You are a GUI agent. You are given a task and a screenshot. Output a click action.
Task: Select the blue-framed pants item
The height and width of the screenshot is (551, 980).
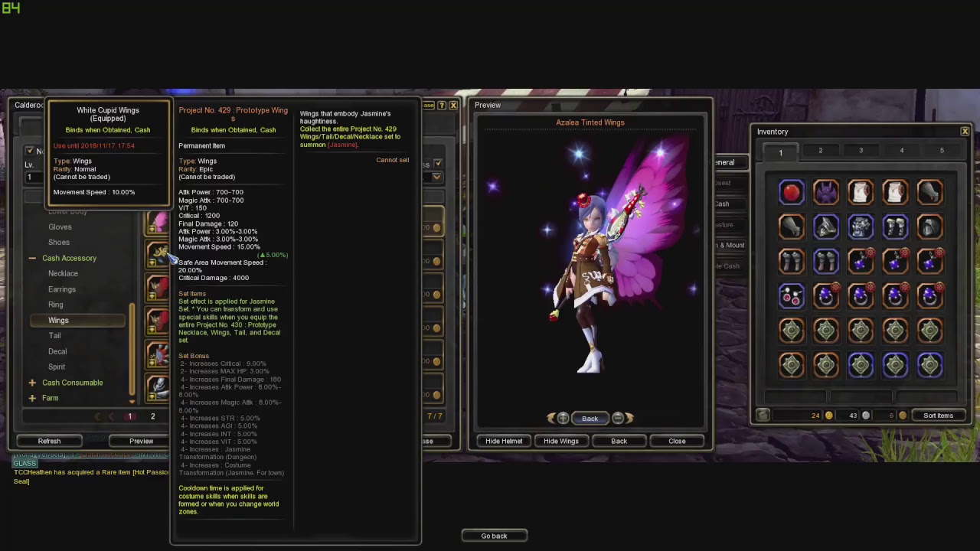(895, 227)
